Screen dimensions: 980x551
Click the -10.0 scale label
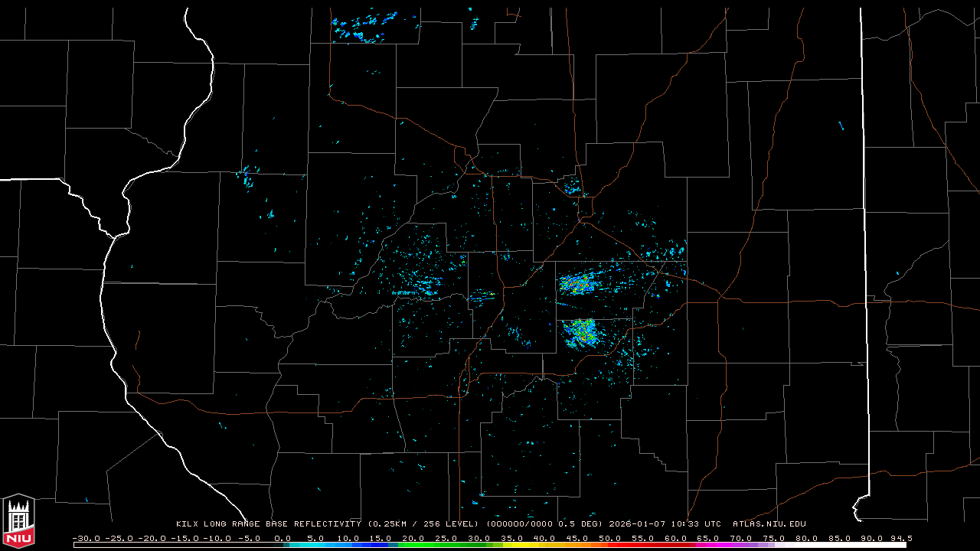pyautogui.click(x=217, y=538)
